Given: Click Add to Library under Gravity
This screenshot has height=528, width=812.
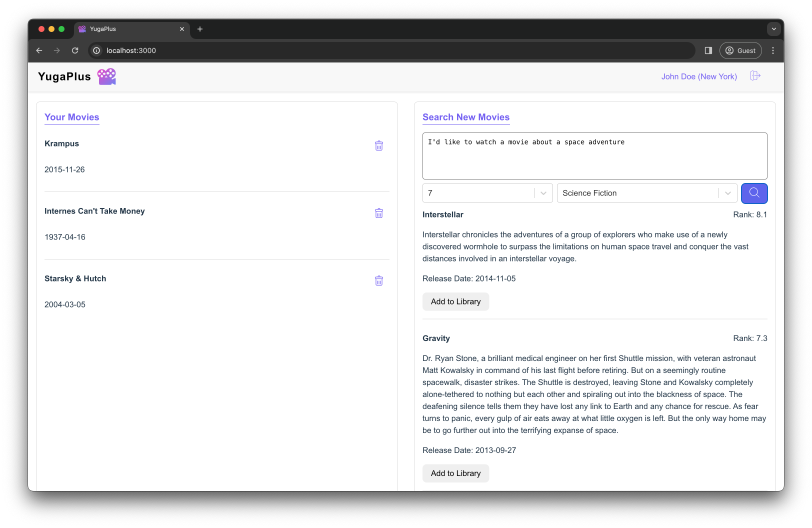Looking at the screenshot, I should [x=455, y=473].
